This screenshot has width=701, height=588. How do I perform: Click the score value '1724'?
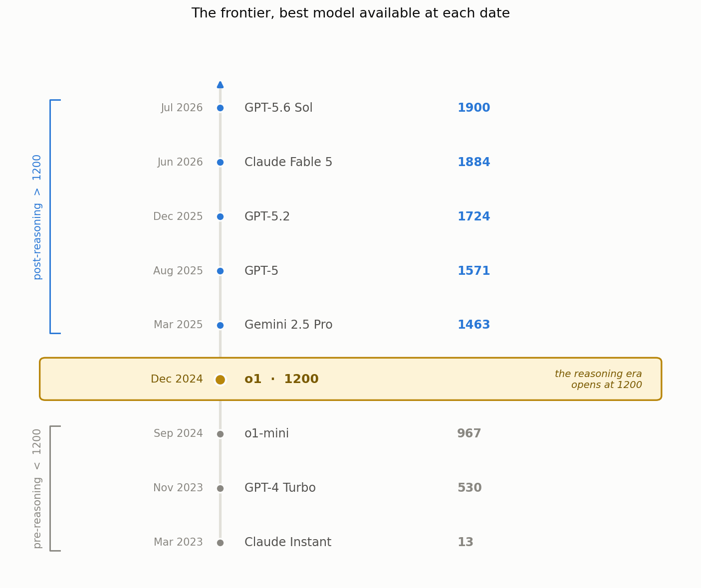coord(474,217)
